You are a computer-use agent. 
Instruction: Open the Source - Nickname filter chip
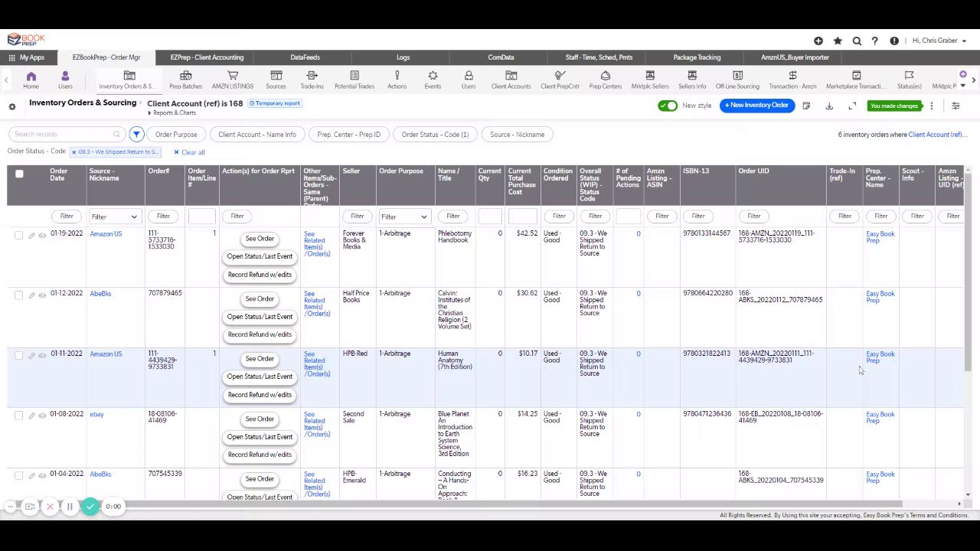[x=517, y=135]
